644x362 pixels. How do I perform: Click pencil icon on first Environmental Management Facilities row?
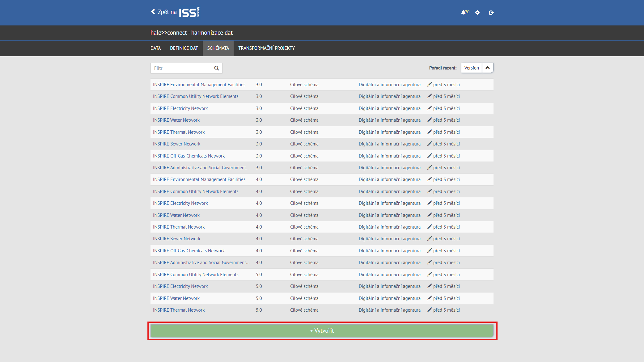click(430, 84)
